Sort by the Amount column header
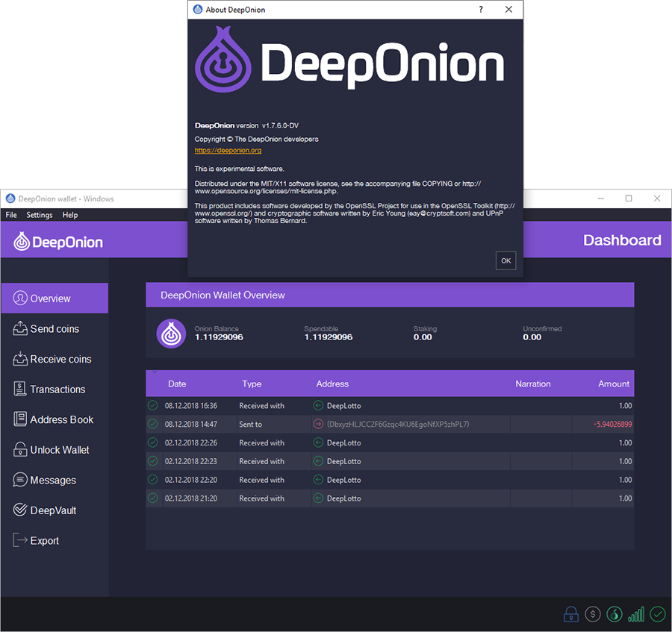672x632 pixels. [614, 384]
